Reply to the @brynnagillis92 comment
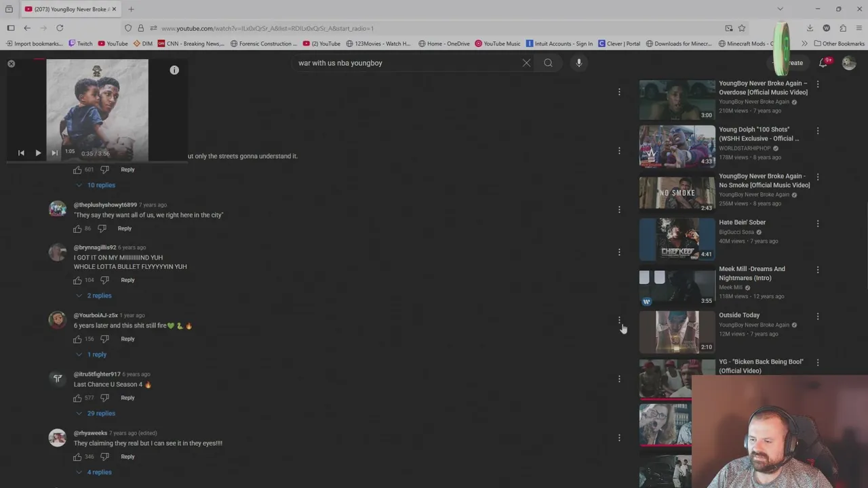 pyautogui.click(x=127, y=280)
